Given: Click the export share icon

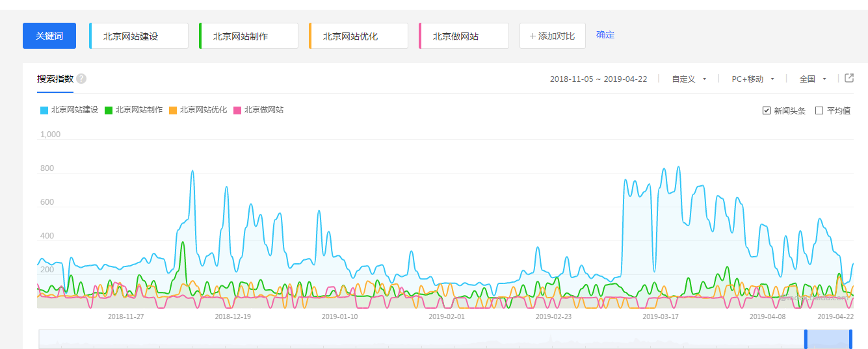Looking at the screenshot, I should coord(849,78).
